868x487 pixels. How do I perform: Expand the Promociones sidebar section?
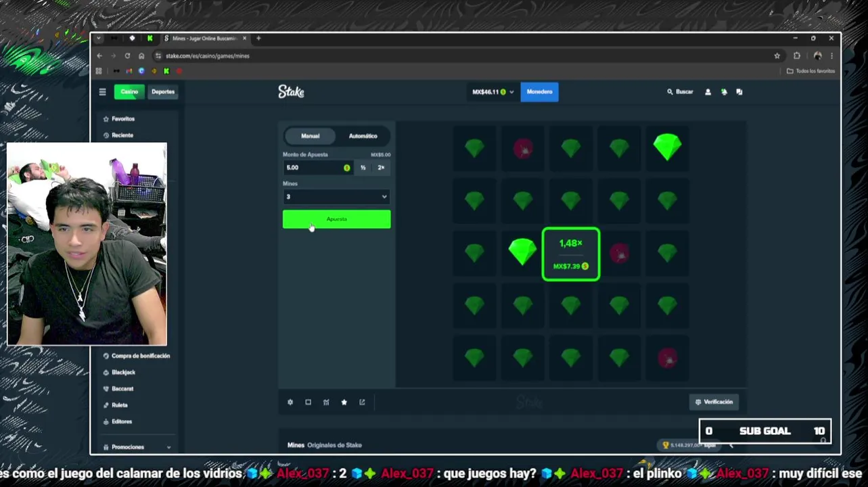[137, 447]
